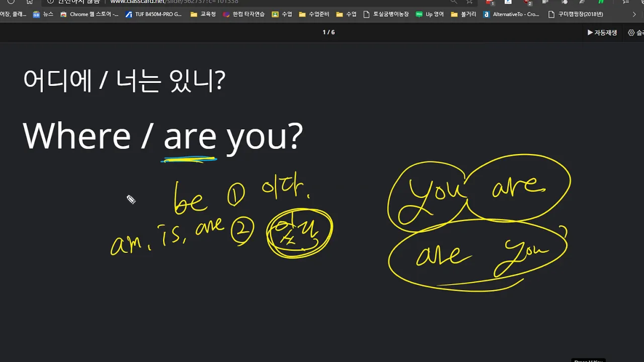The width and height of the screenshot is (644, 362).
Task: Open slide settings gear icon
Action: 631,33
